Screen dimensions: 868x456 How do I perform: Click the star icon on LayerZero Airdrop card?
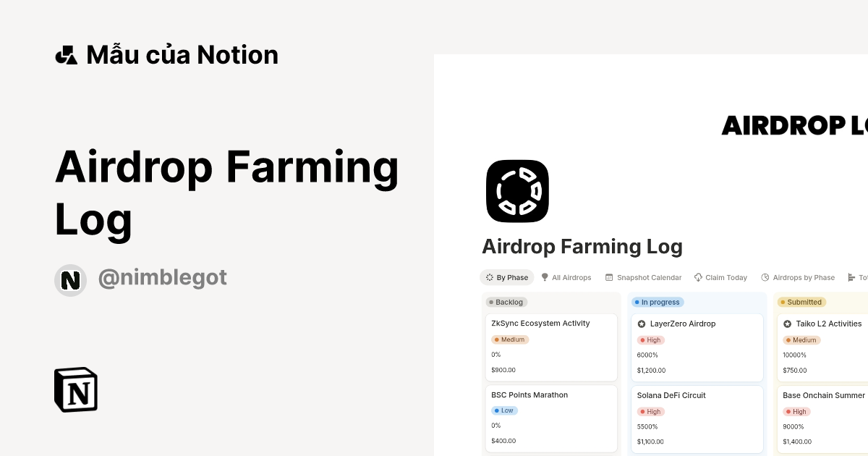641,324
